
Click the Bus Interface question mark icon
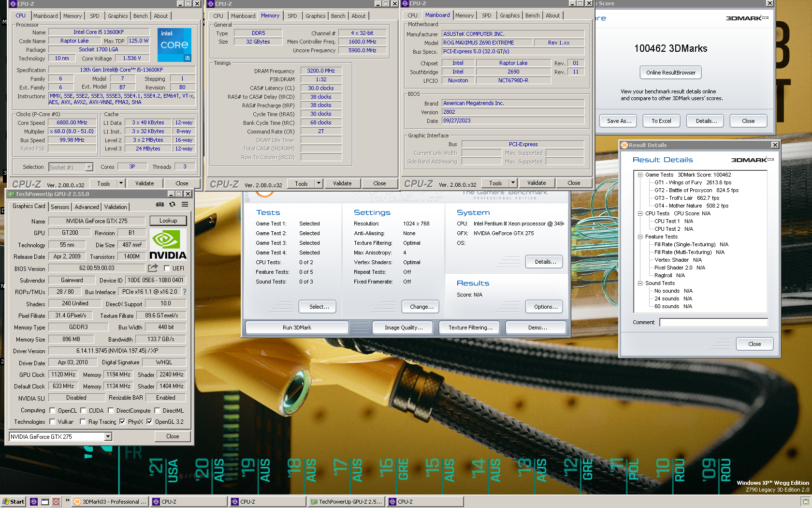pyautogui.click(x=185, y=292)
